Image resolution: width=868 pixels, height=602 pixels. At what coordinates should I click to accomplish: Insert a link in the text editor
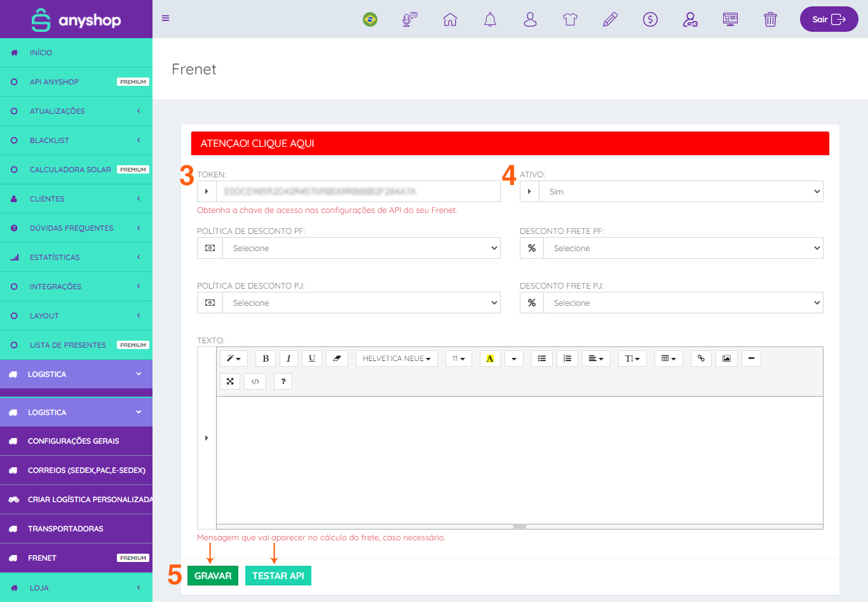701,359
